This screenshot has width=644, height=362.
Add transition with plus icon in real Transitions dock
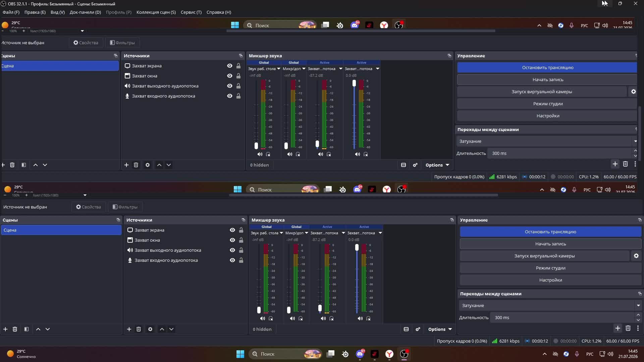click(x=618, y=328)
